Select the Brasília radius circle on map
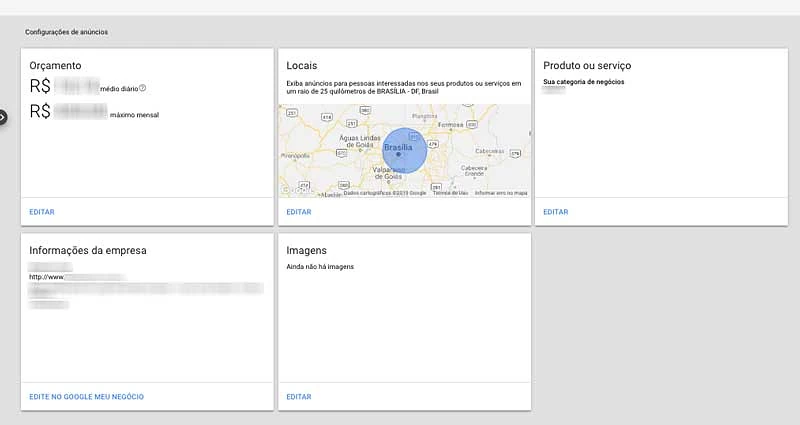This screenshot has height=425, width=800. click(x=405, y=151)
